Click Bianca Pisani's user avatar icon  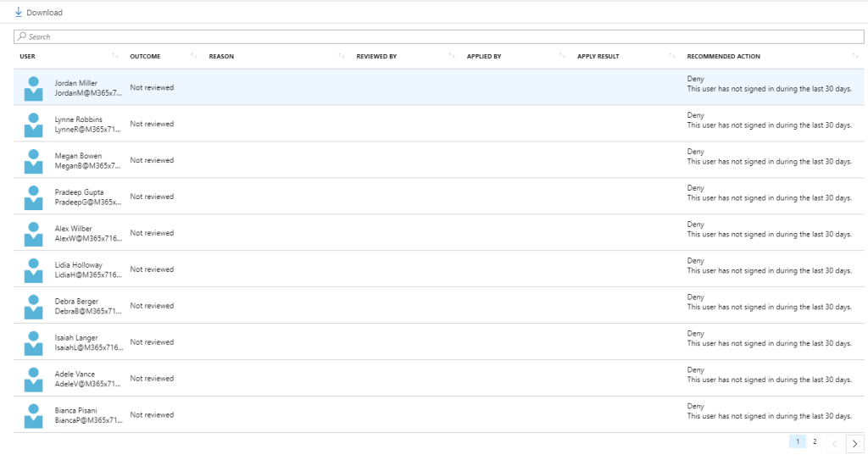coord(33,416)
